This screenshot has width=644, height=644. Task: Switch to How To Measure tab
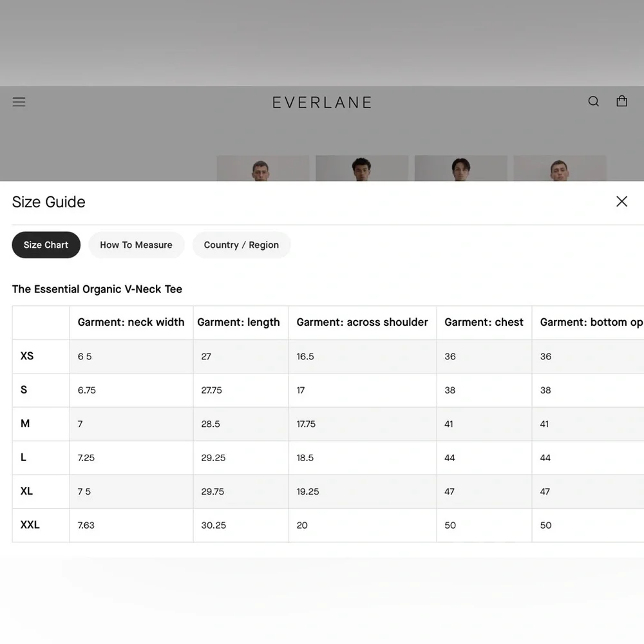[137, 245]
